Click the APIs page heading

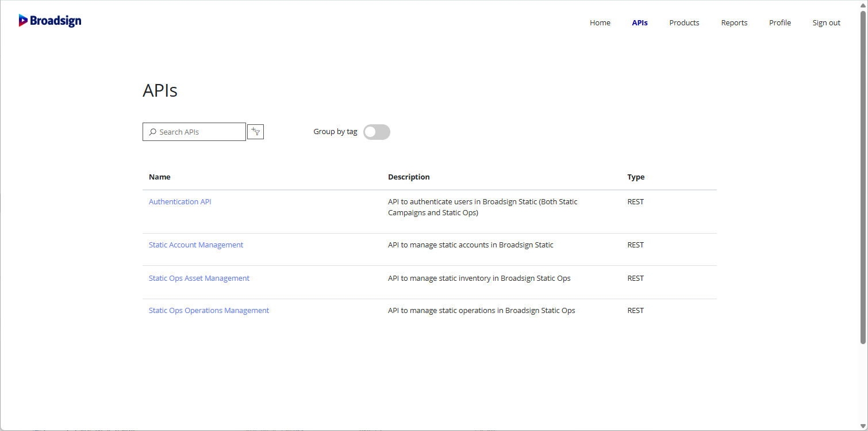(160, 91)
